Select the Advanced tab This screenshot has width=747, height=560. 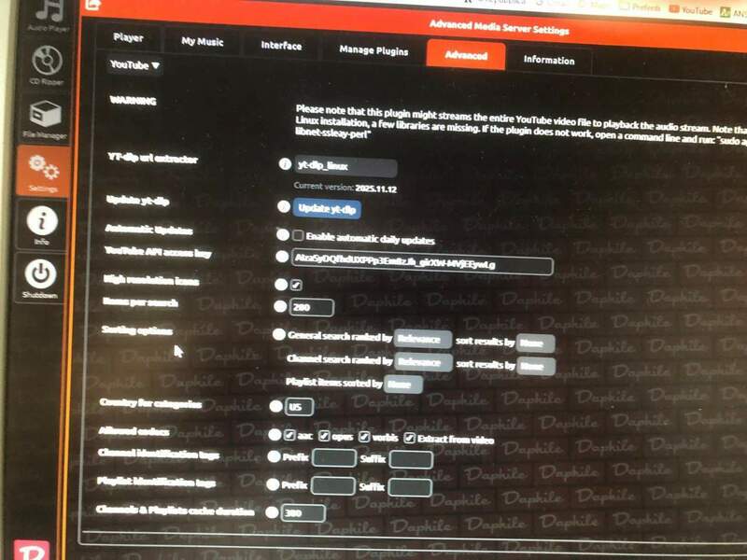tap(466, 55)
